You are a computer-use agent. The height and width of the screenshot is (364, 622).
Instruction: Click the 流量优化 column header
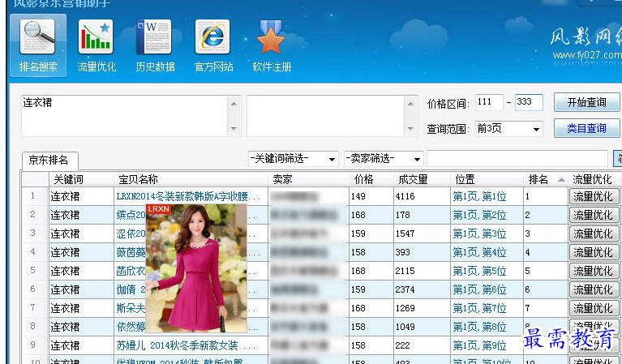pyautogui.click(x=594, y=180)
